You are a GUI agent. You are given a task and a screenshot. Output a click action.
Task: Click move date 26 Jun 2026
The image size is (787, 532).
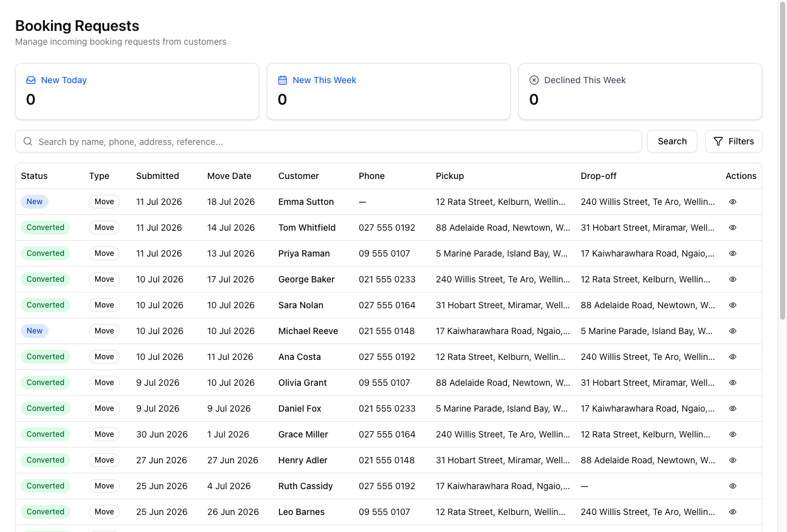coord(233,512)
